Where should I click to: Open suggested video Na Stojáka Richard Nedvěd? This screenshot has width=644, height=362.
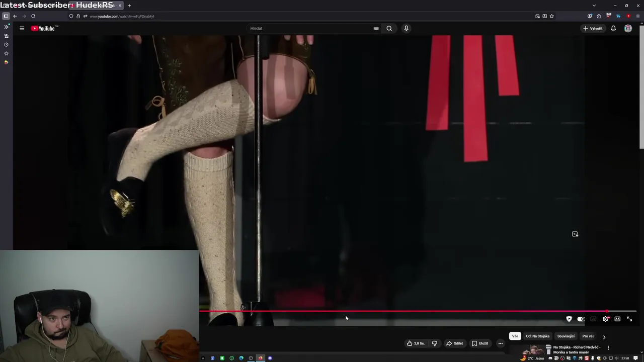(577, 349)
